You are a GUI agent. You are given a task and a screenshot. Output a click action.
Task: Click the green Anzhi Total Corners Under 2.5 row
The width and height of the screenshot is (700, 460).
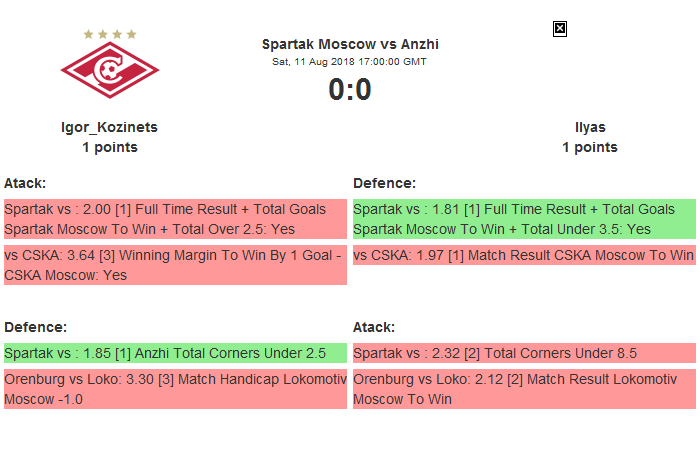tap(175, 353)
